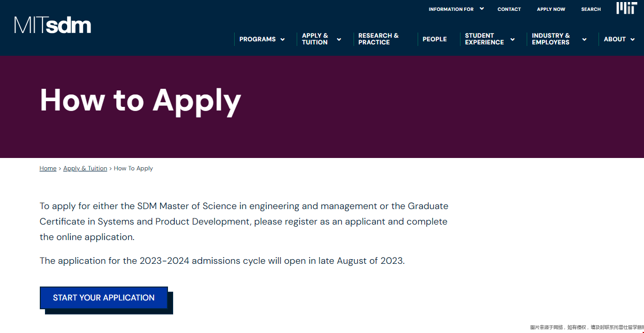Open the Search link in header

point(591,9)
